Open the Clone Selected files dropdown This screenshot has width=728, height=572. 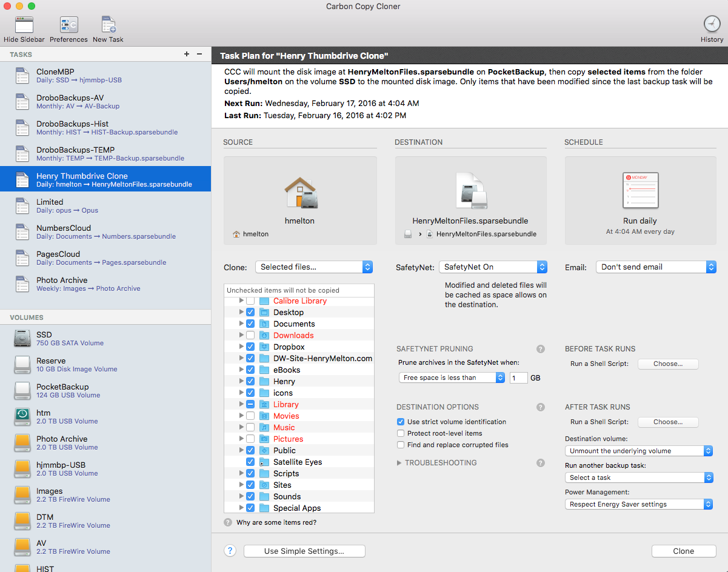coord(313,267)
